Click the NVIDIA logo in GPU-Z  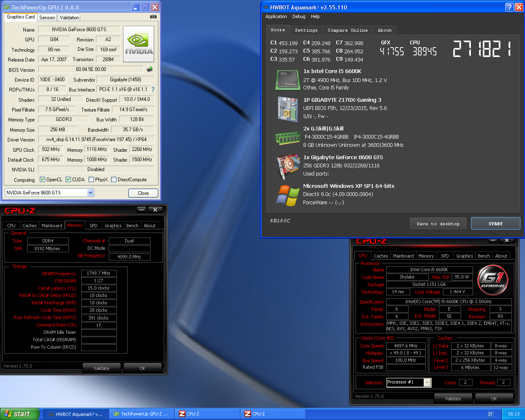click(139, 44)
